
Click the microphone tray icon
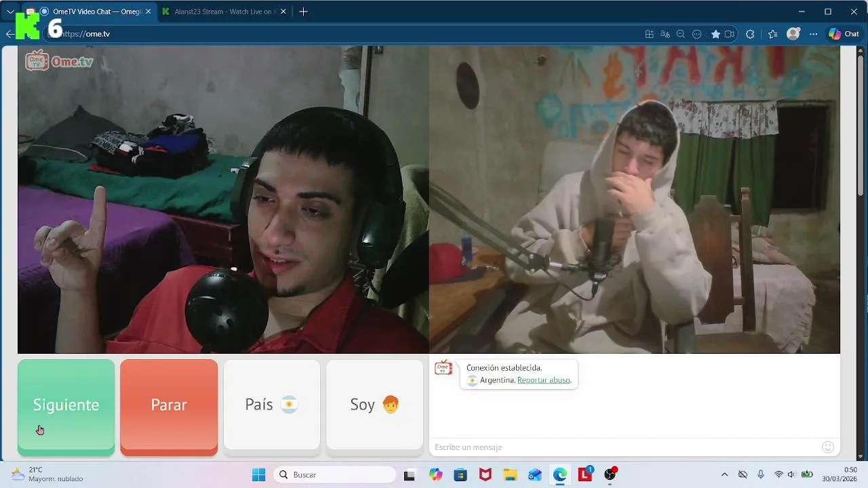(x=761, y=474)
